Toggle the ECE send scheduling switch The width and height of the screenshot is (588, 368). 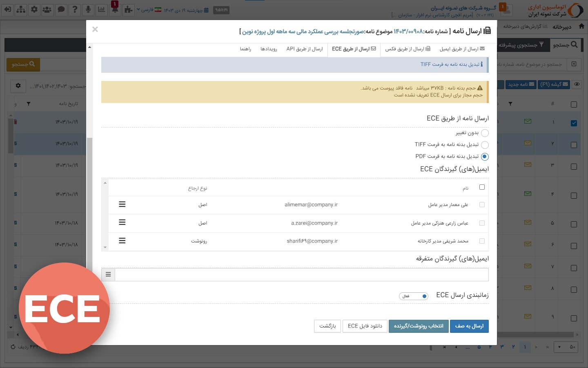coord(414,296)
